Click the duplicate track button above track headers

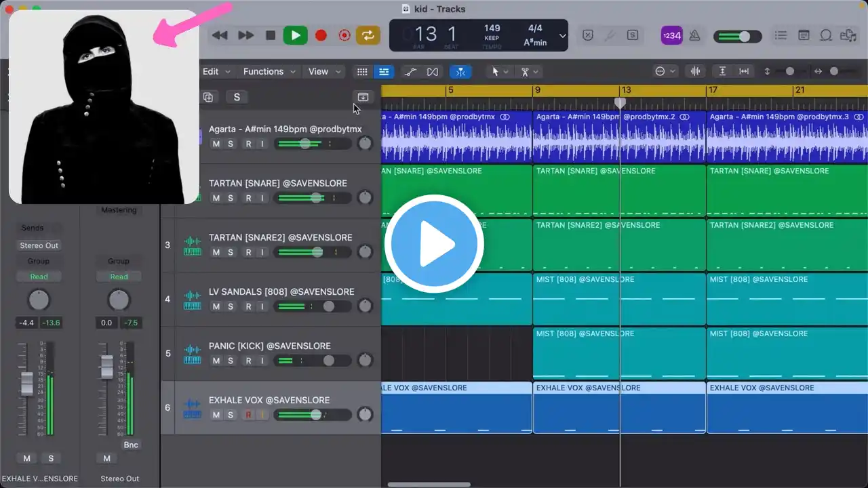[208, 97]
